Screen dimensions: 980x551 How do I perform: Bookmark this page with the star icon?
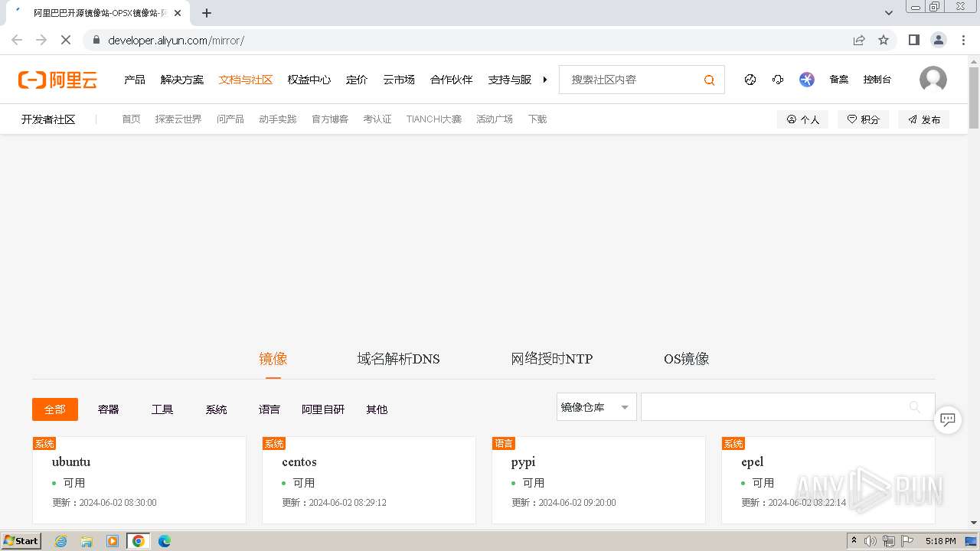[x=884, y=40]
